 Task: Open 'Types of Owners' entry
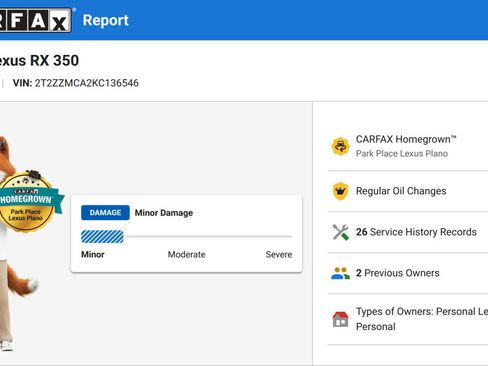tap(408, 319)
